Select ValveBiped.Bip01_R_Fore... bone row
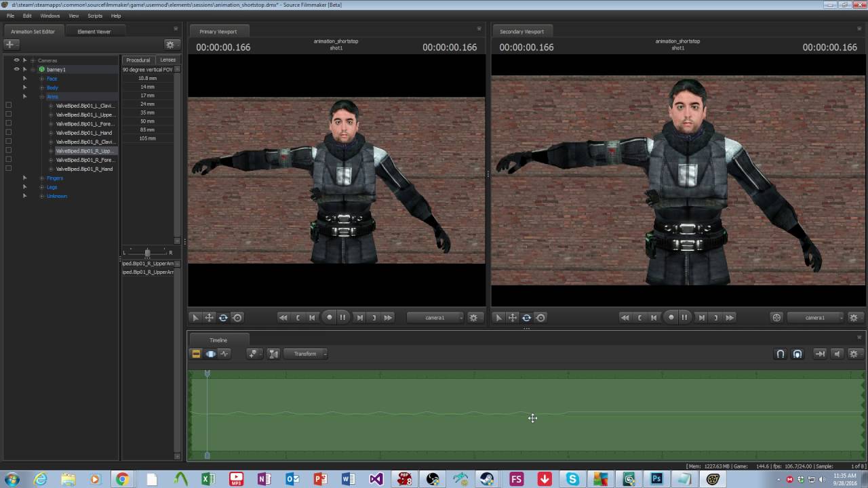The height and width of the screenshot is (488, 868). pyautogui.click(x=84, y=160)
